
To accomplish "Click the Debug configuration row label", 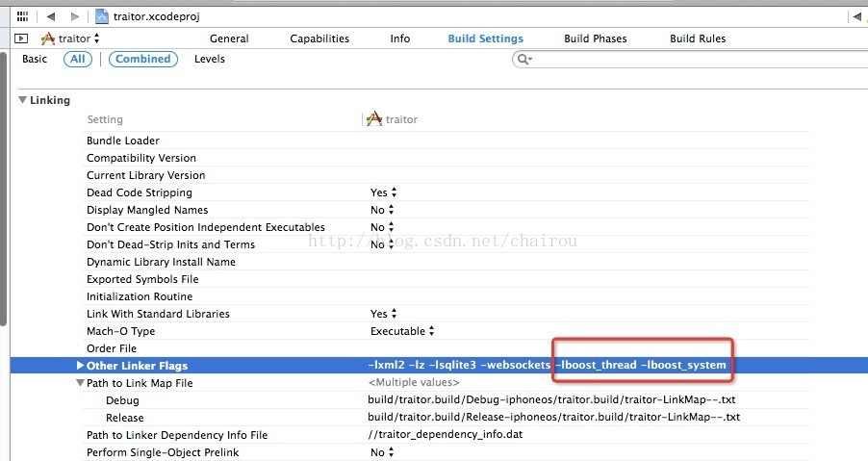I will click(122, 400).
